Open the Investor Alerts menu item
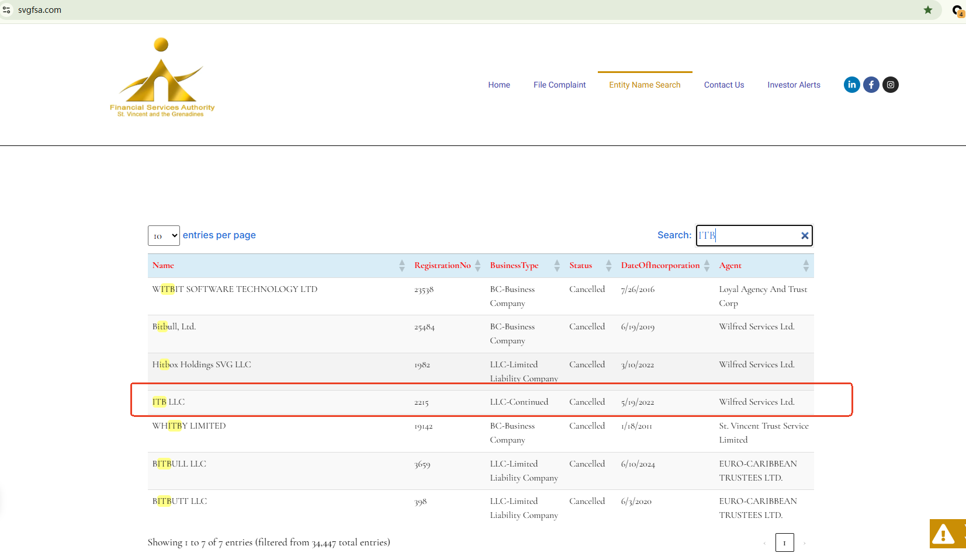966x560 pixels. pyautogui.click(x=794, y=85)
